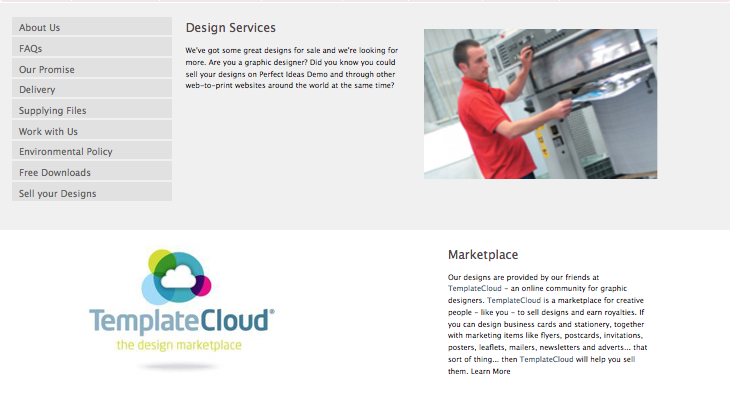
Task: Click the TemplateCloud cloud logo icon
Action: 176,277
